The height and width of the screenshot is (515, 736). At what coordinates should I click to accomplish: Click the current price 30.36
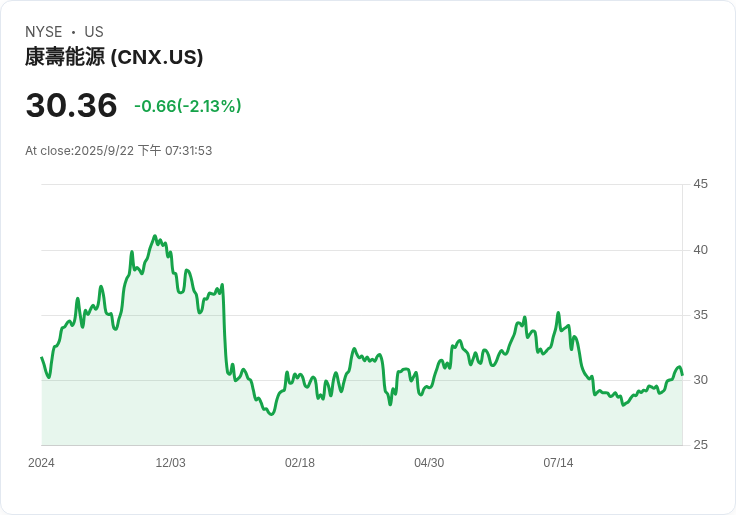coord(71,105)
